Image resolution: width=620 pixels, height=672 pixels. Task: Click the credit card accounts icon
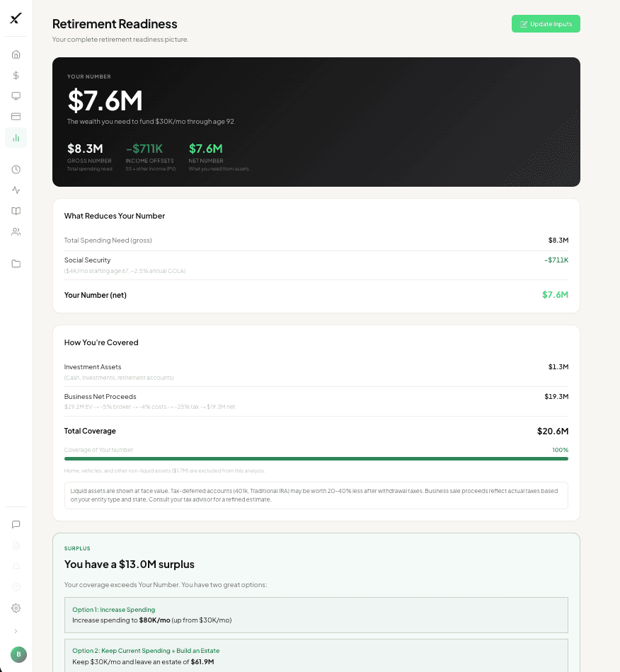point(16,116)
